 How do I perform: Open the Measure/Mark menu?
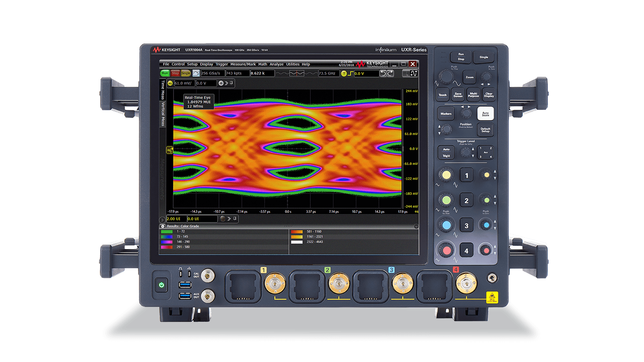[x=243, y=64]
